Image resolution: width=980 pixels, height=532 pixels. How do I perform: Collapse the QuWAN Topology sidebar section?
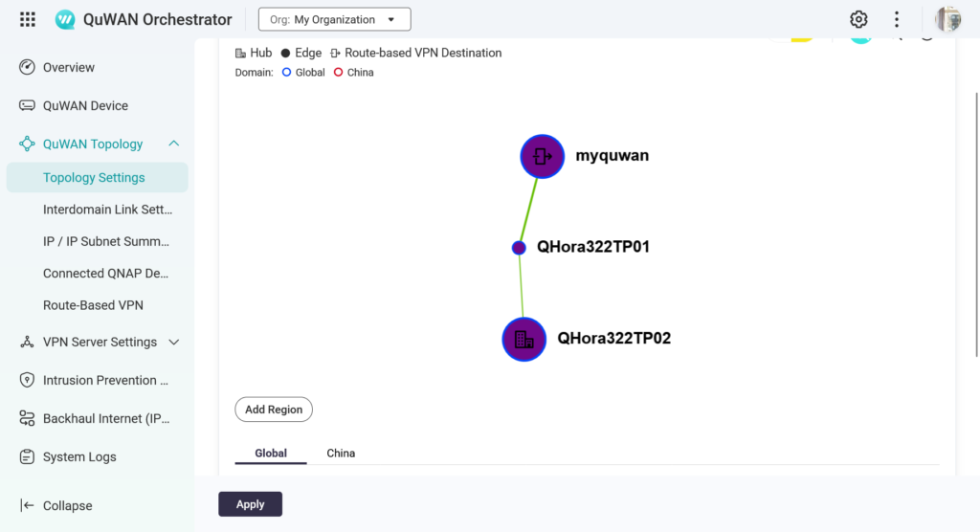pyautogui.click(x=173, y=144)
